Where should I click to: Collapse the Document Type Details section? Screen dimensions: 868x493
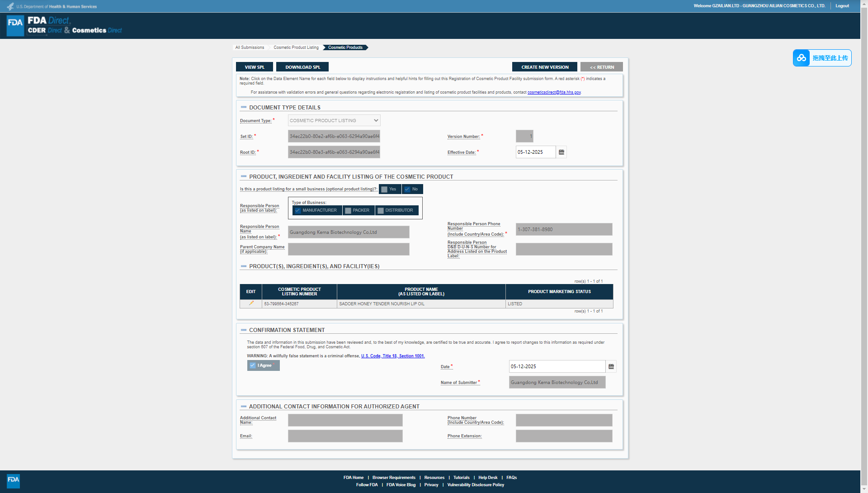pos(244,107)
